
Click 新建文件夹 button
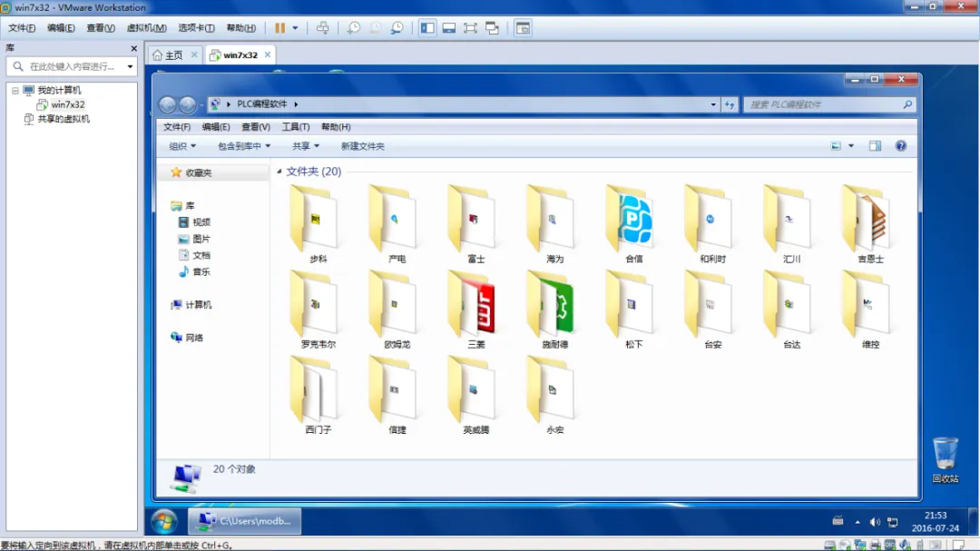362,146
